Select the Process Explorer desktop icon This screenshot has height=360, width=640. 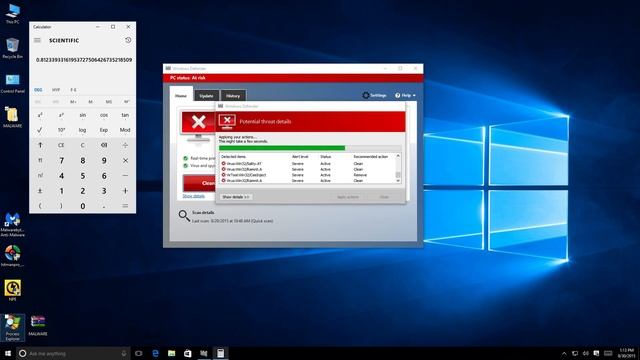tap(12, 328)
